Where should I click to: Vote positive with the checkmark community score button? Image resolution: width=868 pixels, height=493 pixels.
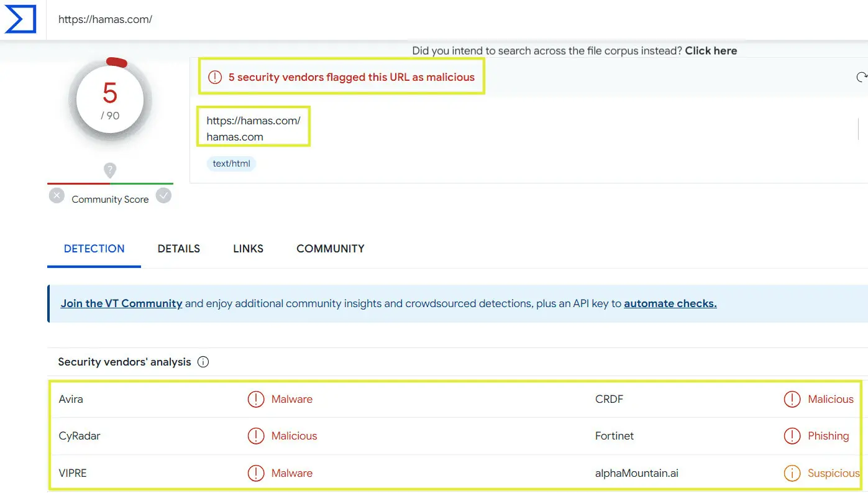coord(163,196)
